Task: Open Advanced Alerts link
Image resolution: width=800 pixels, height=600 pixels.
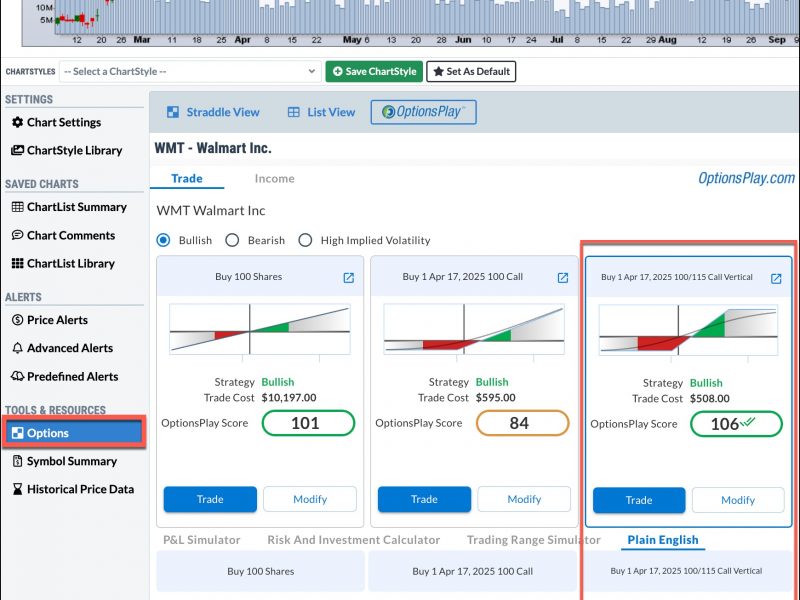Action: 70,348
